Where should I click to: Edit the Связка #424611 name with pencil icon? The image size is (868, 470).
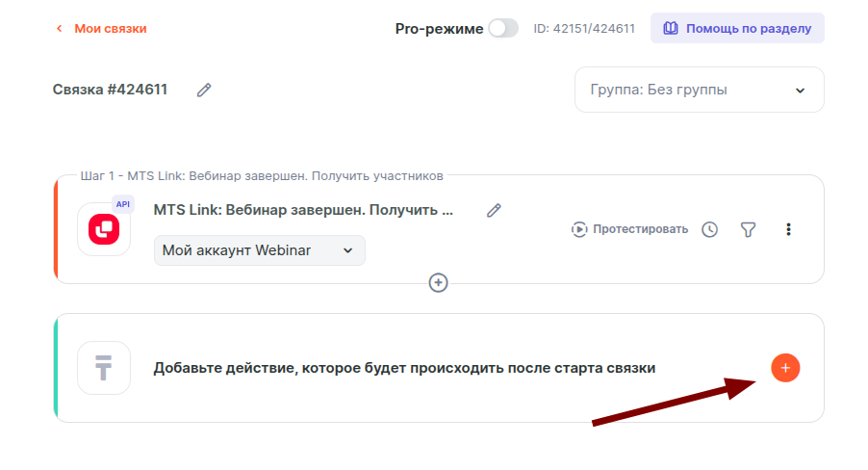click(204, 90)
